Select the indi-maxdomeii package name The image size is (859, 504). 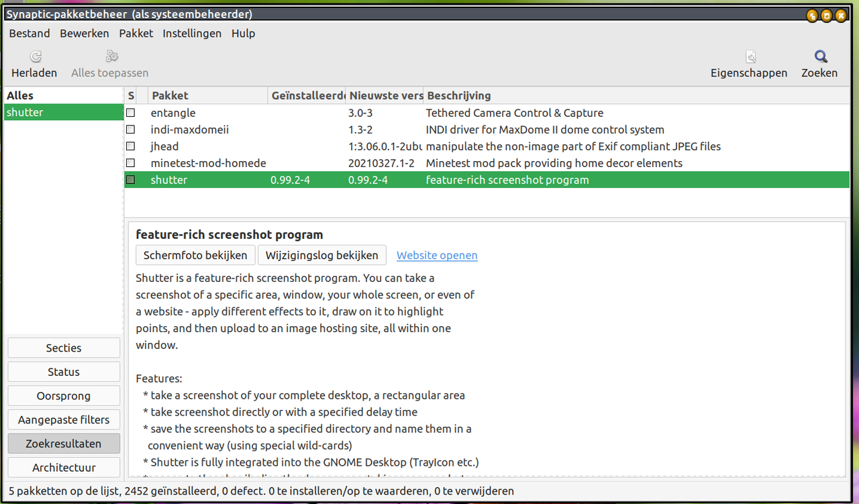(x=190, y=130)
